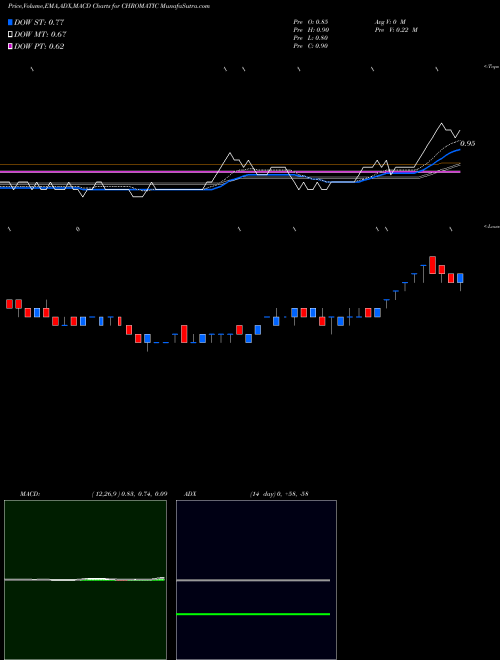Click the white DOW MT legend swatch
Image resolution: width=500 pixels, height=660 pixels.
pos(10,35)
